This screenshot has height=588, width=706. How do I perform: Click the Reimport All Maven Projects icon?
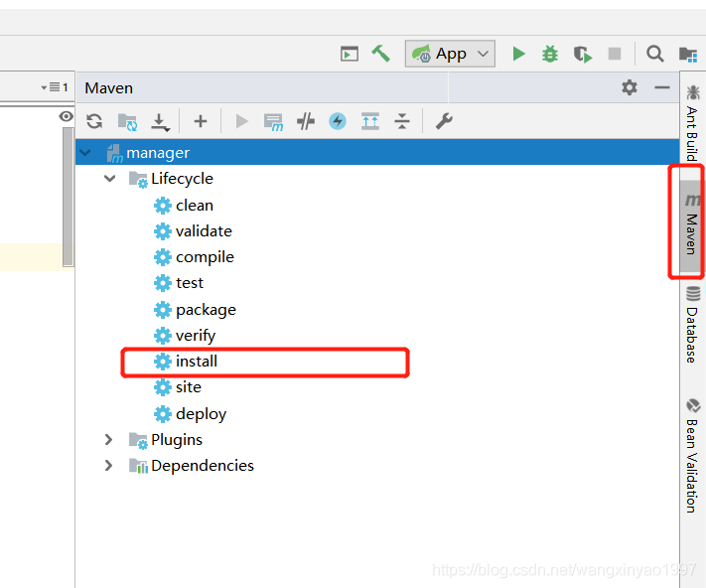click(x=94, y=121)
